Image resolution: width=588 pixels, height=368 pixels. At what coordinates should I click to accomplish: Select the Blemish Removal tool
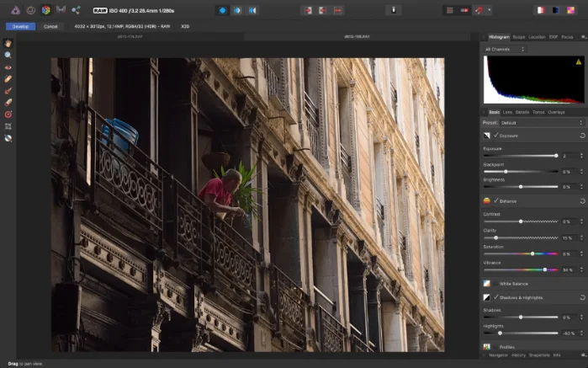(8, 78)
